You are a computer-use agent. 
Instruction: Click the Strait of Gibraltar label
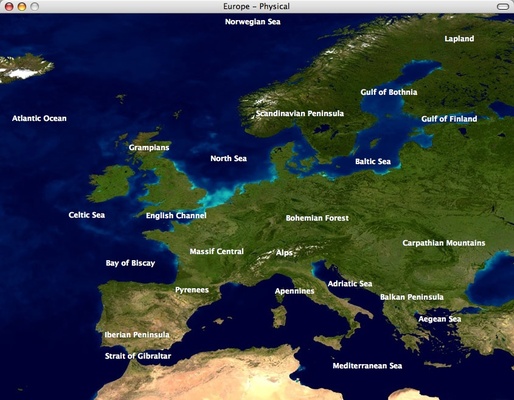click(138, 356)
